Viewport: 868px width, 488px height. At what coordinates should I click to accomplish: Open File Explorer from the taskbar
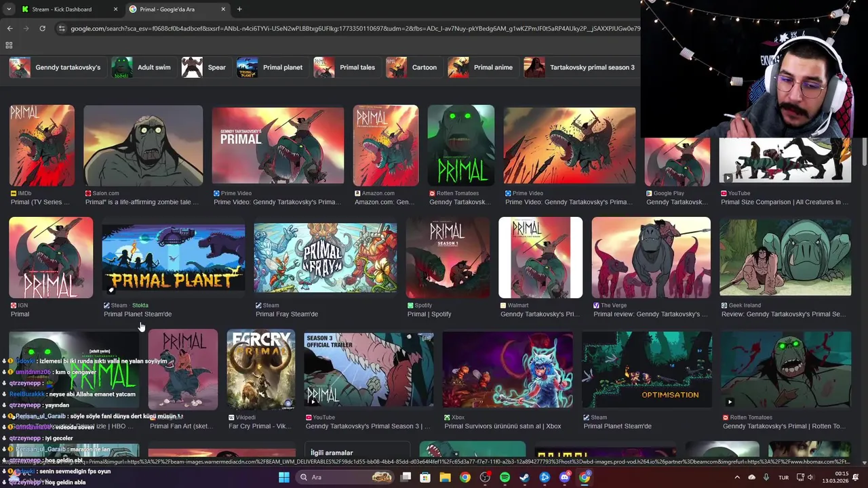pos(445,477)
